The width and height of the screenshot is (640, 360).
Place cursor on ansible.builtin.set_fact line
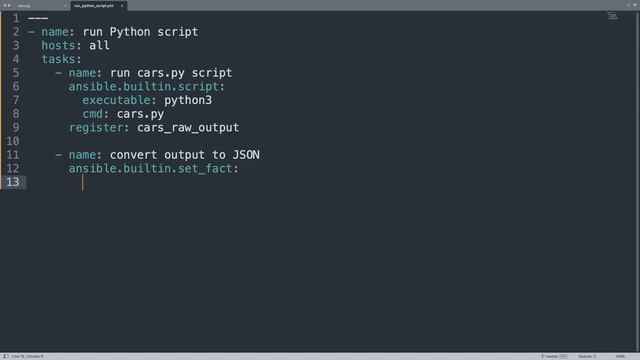coord(153,169)
